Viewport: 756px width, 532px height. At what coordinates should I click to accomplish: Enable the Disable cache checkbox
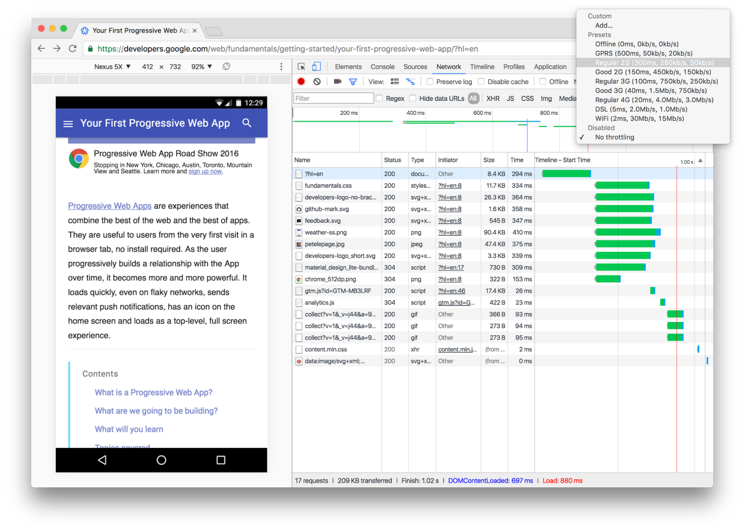click(481, 81)
